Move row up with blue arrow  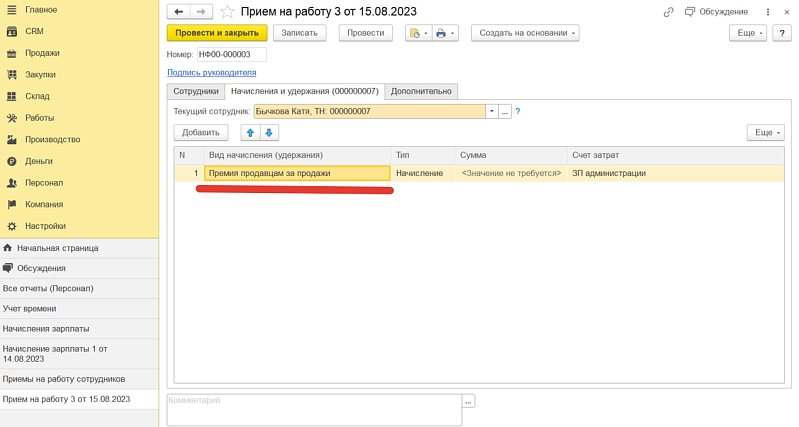(x=251, y=132)
